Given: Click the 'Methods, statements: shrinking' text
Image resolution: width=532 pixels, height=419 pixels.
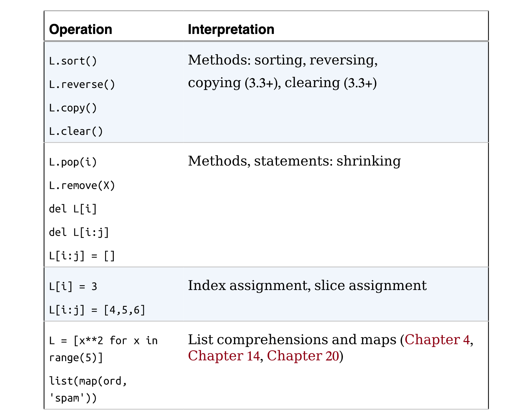Looking at the screenshot, I should [294, 161].
